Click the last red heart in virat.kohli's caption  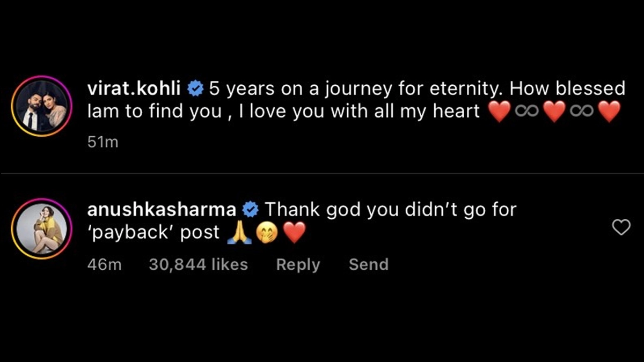pos(609,112)
